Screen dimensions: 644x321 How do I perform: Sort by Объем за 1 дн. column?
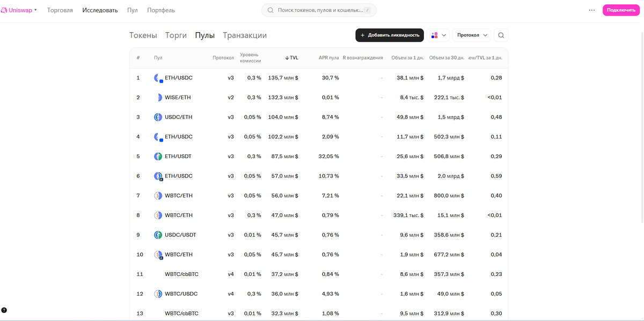pos(407,57)
